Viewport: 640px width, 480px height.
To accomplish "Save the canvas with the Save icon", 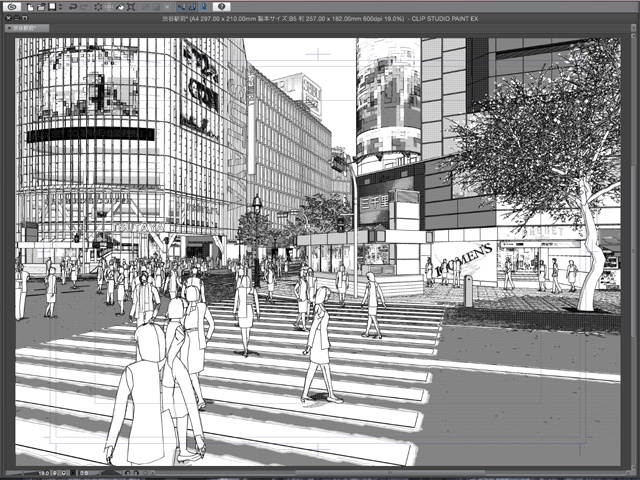I will click(x=52, y=7).
